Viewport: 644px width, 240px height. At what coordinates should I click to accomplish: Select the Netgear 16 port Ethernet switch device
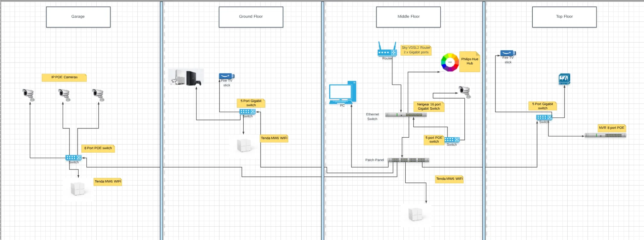406,115
